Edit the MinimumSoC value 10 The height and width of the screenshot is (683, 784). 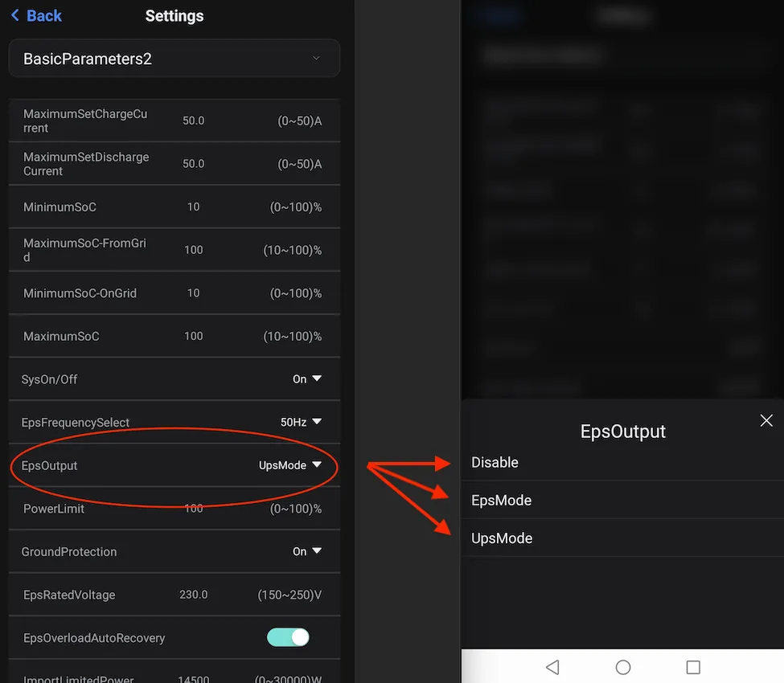coord(194,207)
